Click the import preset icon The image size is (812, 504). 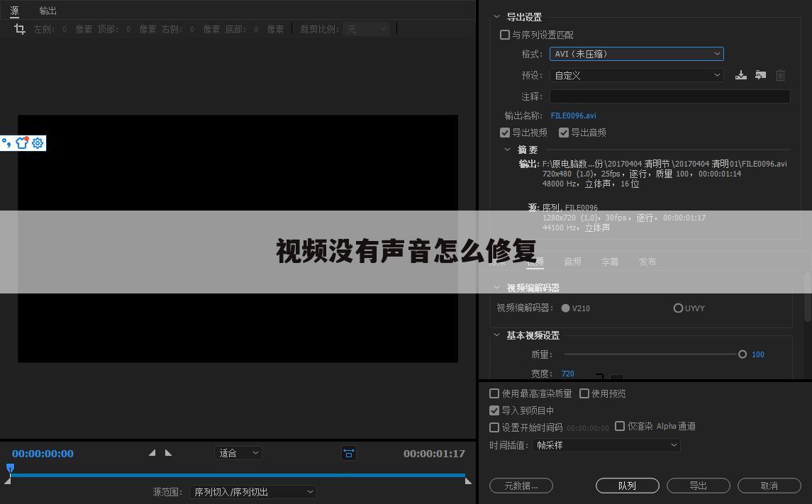tap(760, 76)
